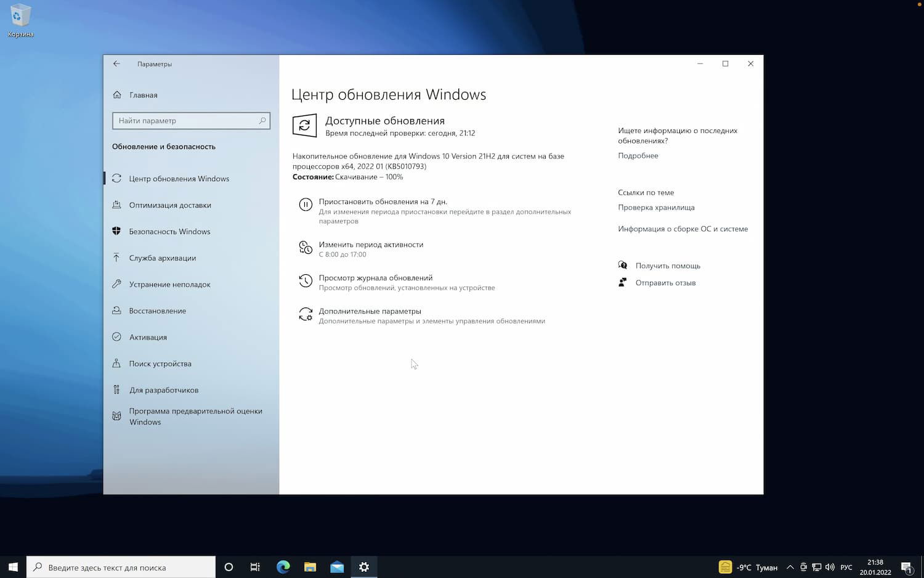
Task: Click the Активация checkmark icon
Action: coord(116,337)
